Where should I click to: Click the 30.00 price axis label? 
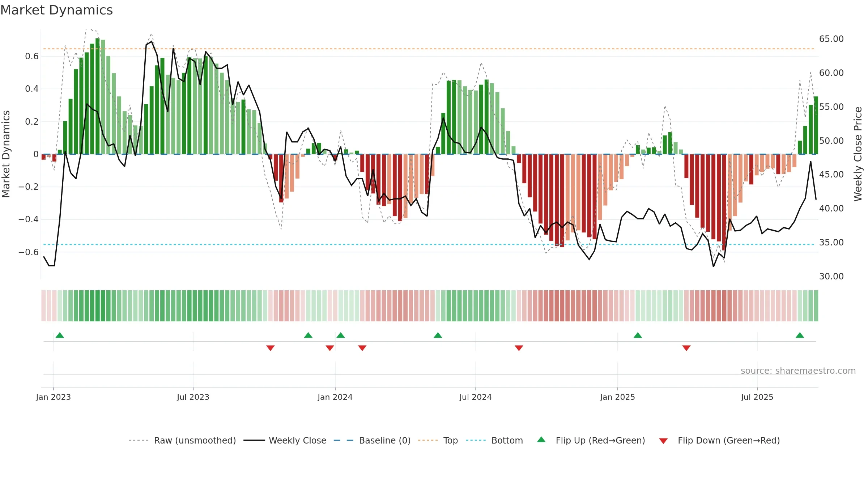pos(831,277)
